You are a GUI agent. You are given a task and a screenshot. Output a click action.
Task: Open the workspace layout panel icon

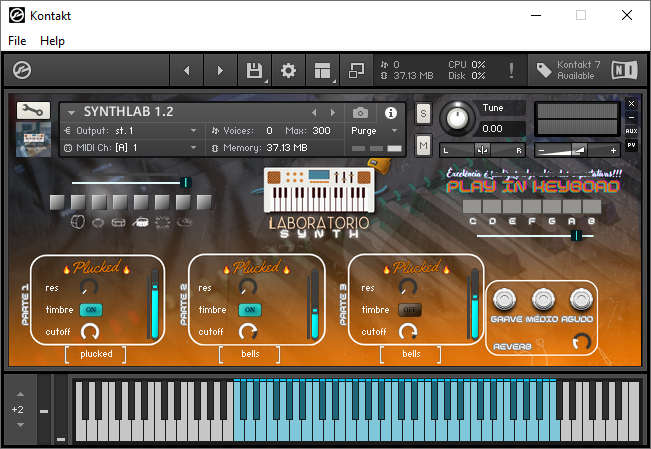322,70
